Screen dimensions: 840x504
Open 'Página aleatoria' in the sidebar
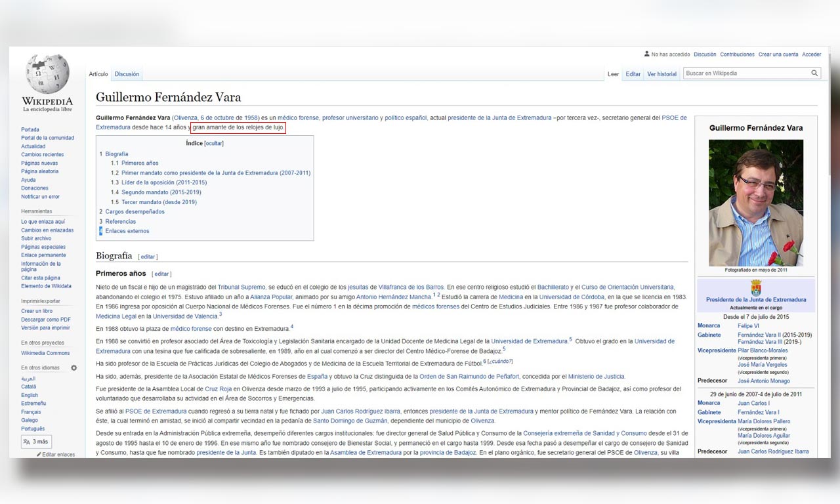[x=39, y=171]
